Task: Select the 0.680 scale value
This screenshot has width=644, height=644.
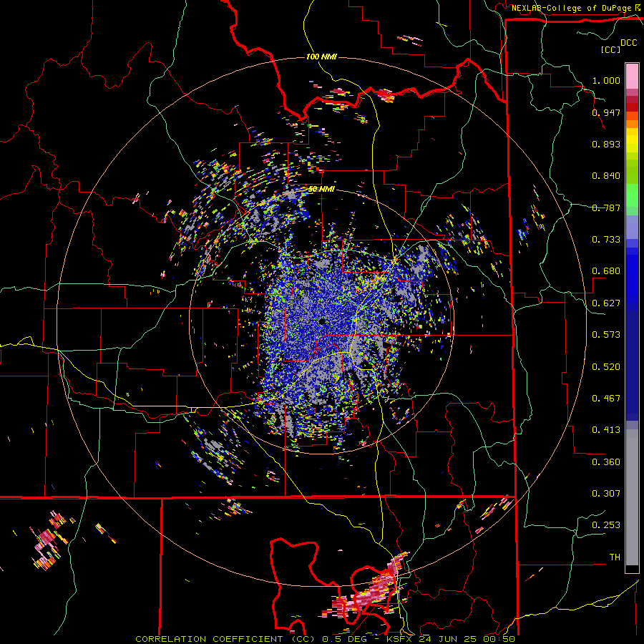Action: point(606,271)
